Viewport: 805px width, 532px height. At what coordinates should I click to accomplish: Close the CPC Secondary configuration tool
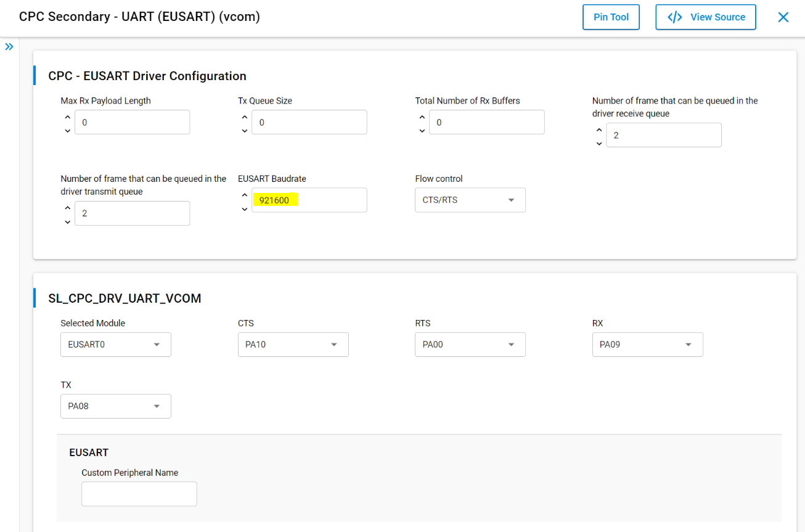[x=783, y=17]
